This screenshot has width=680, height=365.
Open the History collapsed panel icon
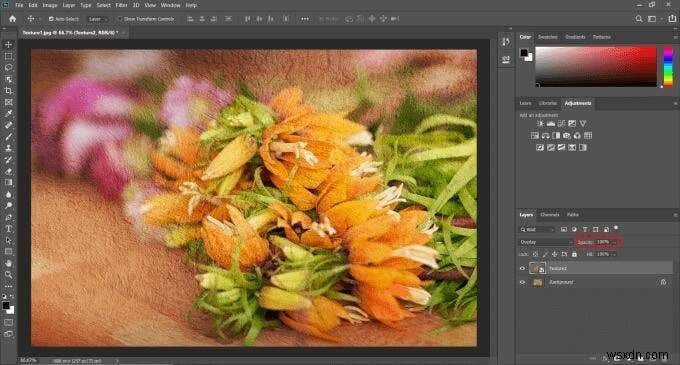[506, 42]
